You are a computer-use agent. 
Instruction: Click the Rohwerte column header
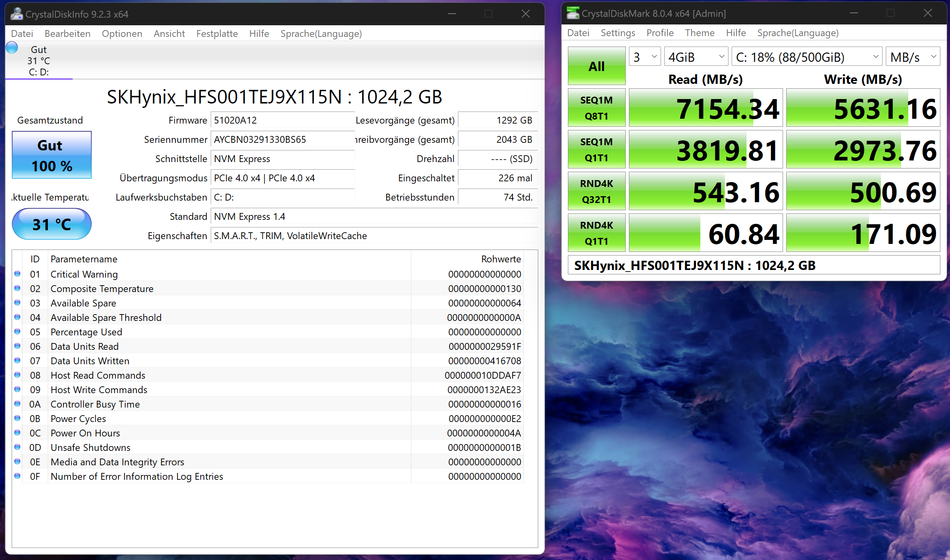(467, 259)
